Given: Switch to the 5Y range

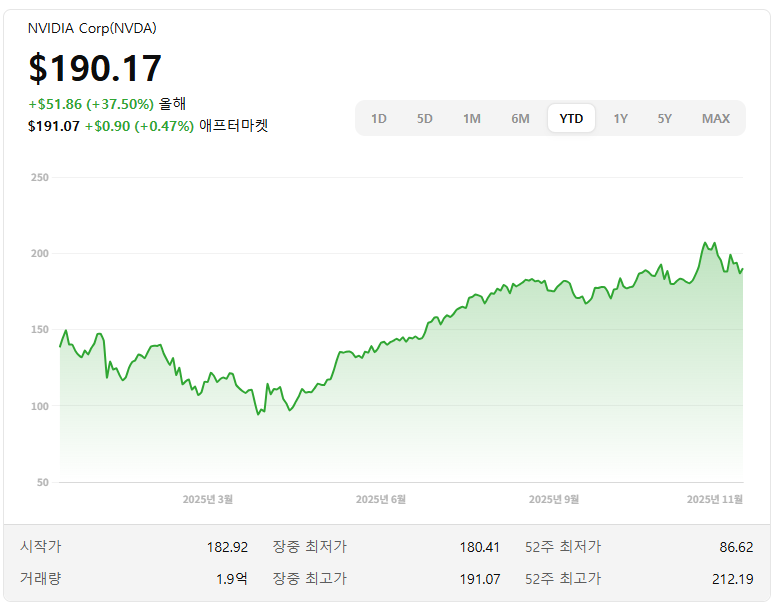Looking at the screenshot, I should [x=665, y=118].
